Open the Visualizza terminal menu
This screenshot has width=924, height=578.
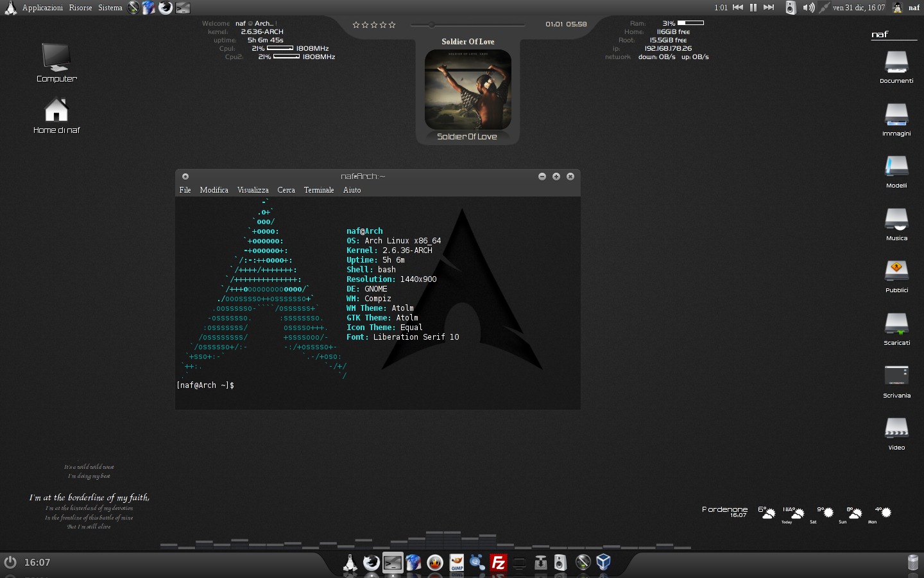[x=253, y=190]
